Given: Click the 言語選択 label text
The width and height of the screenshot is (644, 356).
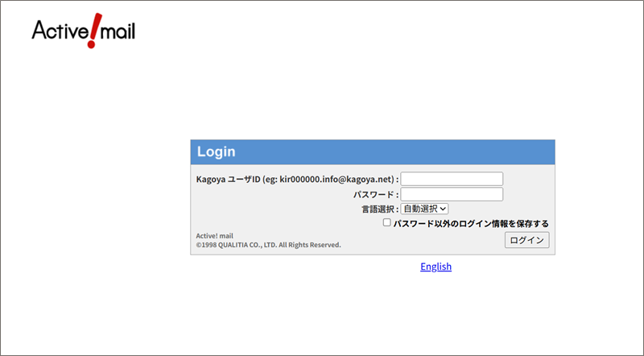Looking at the screenshot, I should click(x=379, y=209).
